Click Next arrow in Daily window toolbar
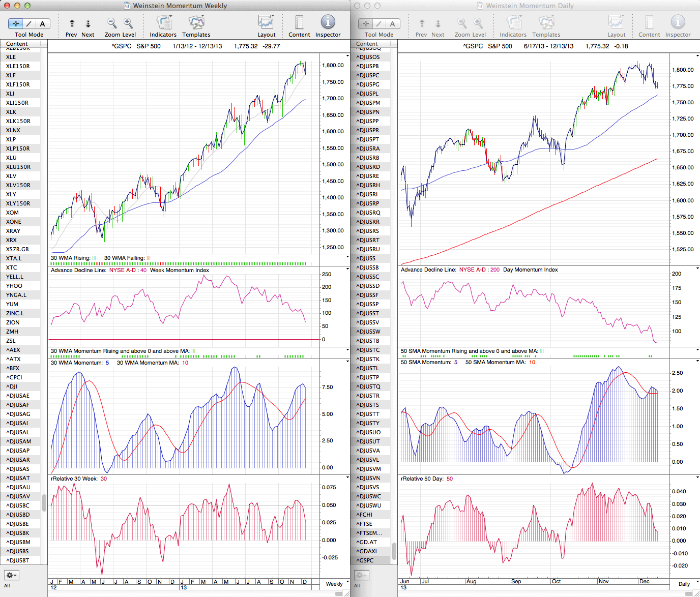The height and width of the screenshot is (597, 700). (438, 24)
